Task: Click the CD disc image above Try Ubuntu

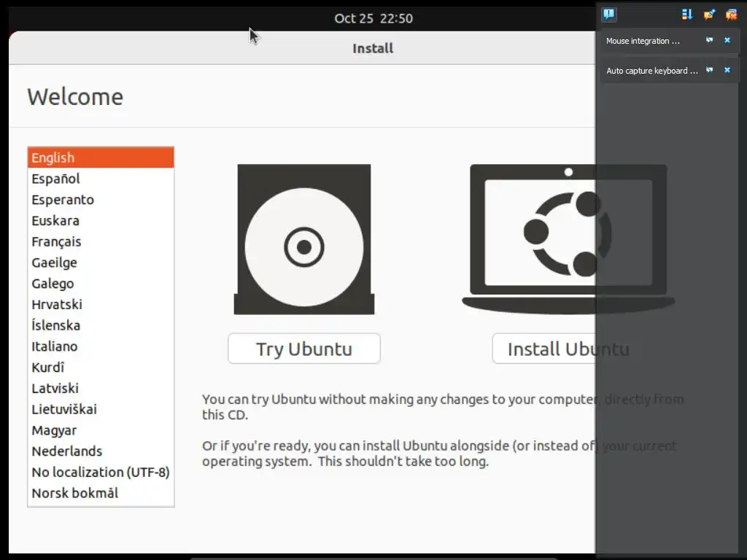Action: tap(304, 239)
